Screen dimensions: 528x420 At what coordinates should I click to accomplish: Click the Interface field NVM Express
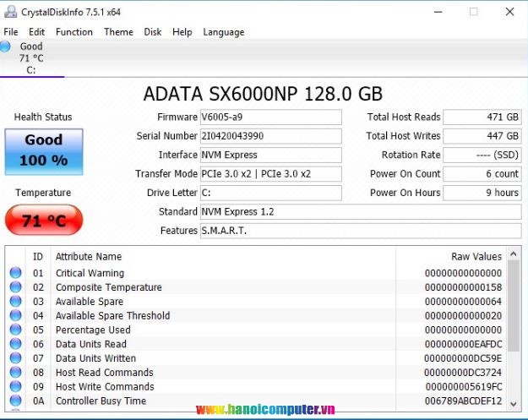coord(270,155)
